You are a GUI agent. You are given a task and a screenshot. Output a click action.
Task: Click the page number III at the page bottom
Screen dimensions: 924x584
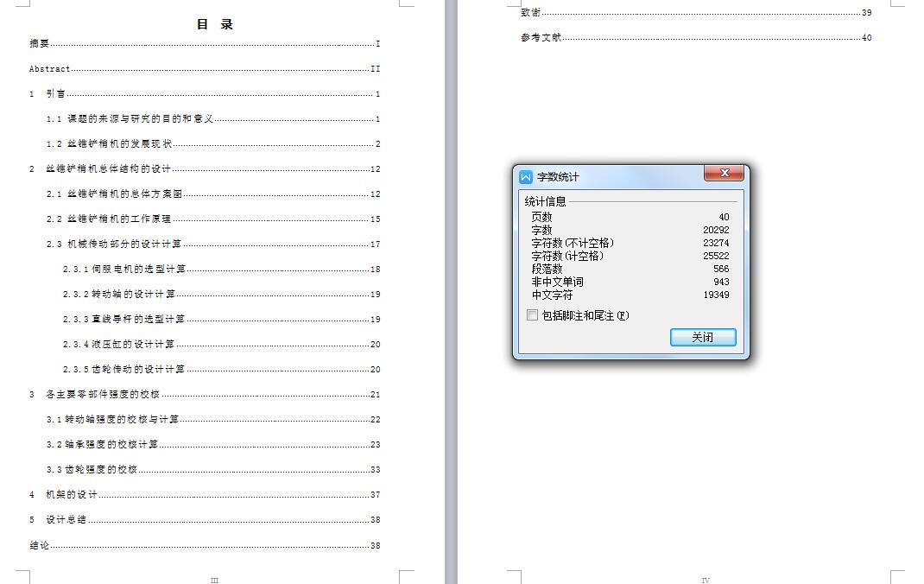click(x=213, y=580)
